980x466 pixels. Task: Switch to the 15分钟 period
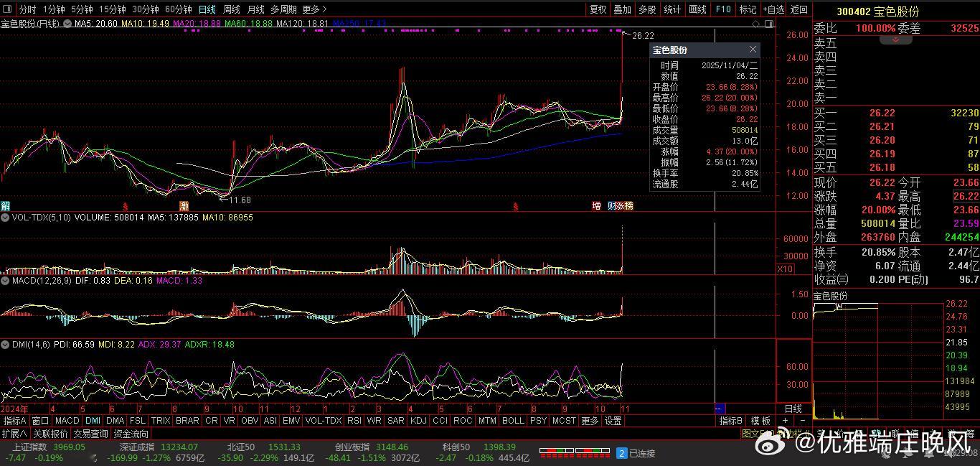(113, 9)
